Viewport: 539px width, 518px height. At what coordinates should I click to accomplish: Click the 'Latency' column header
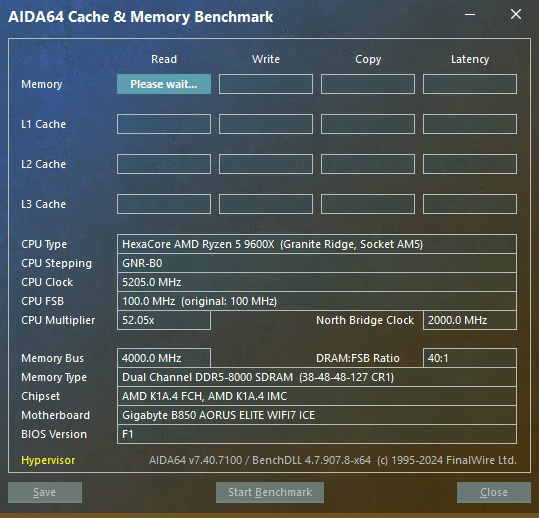coord(470,59)
